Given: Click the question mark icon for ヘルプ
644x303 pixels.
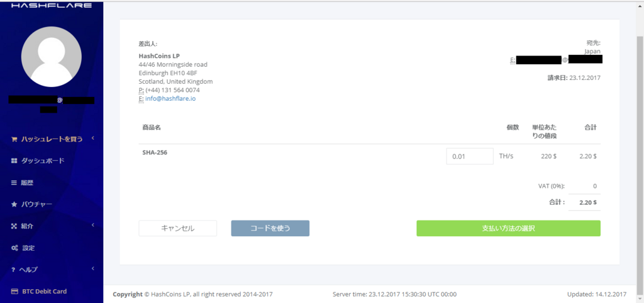Looking at the screenshot, I should 14,270.
